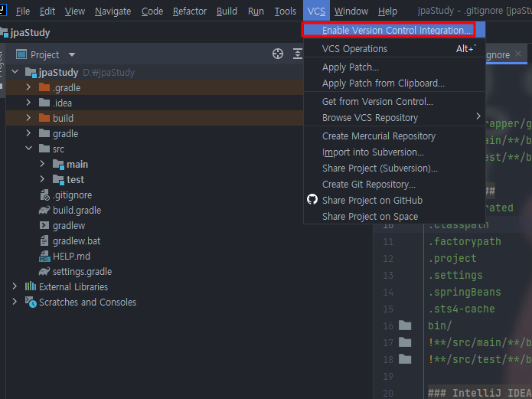
Task: Expand External Libraries node
Action: click(x=15, y=286)
